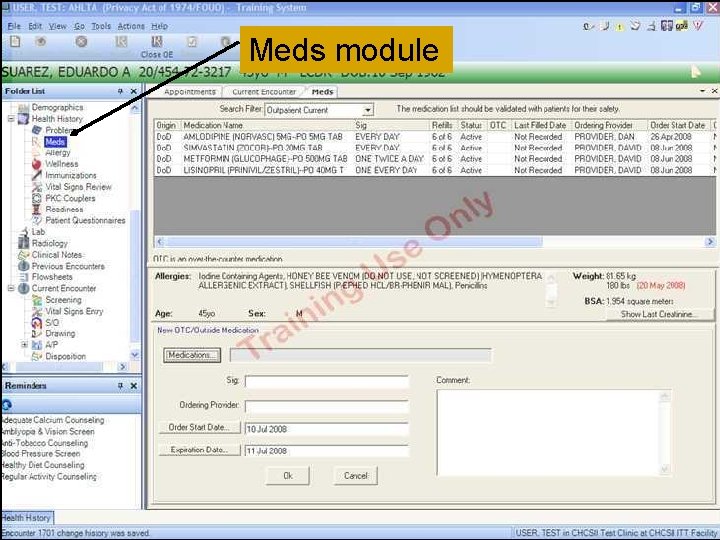Screen dimensions: 720x540
Task: Click the red cancel toolbar icon
Action: click(x=81, y=42)
